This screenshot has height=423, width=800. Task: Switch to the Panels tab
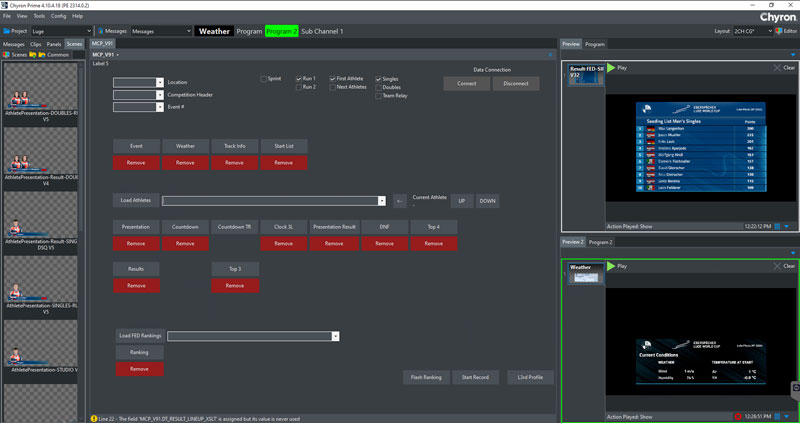coord(54,44)
